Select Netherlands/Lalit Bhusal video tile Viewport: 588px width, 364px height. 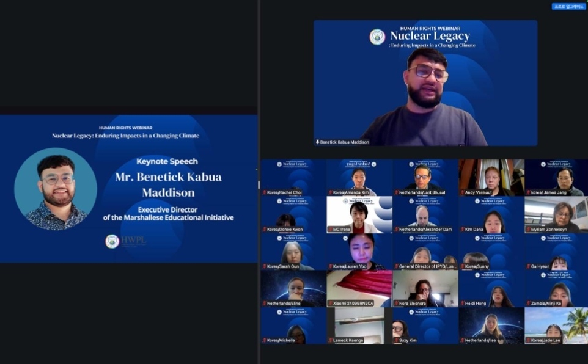click(x=425, y=177)
